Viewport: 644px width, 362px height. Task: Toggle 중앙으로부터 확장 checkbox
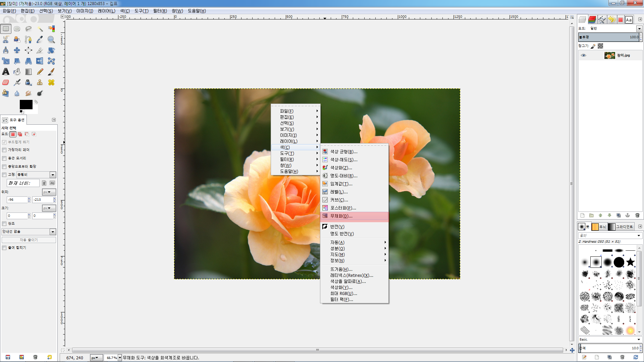tap(4, 167)
